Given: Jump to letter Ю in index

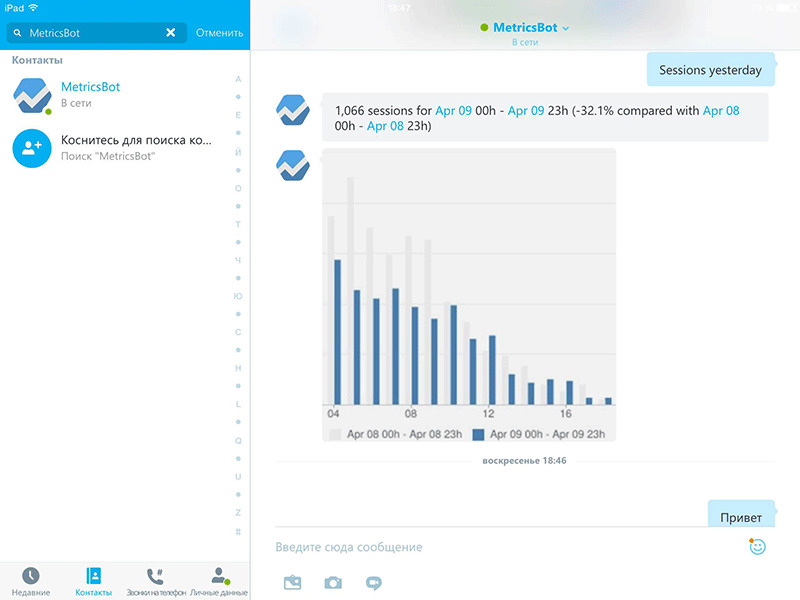Looking at the screenshot, I should click(x=238, y=296).
